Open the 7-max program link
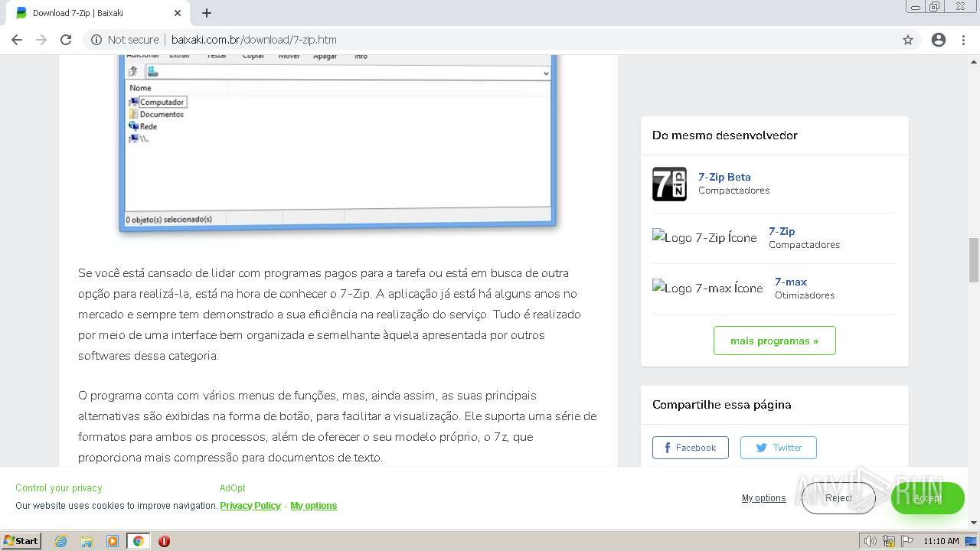980x551 pixels. pyautogui.click(x=791, y=282)
